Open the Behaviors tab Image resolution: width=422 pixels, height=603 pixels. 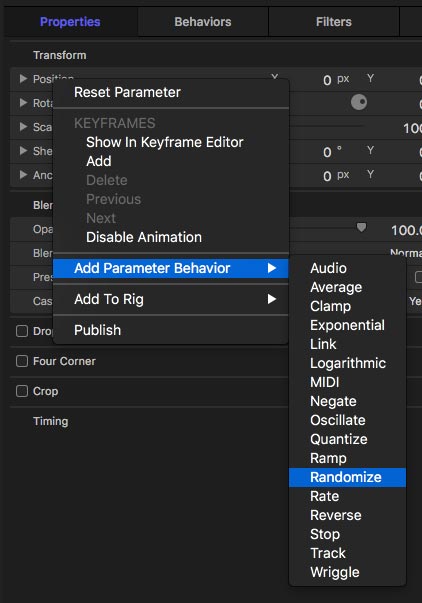click(x=203, y=22)
